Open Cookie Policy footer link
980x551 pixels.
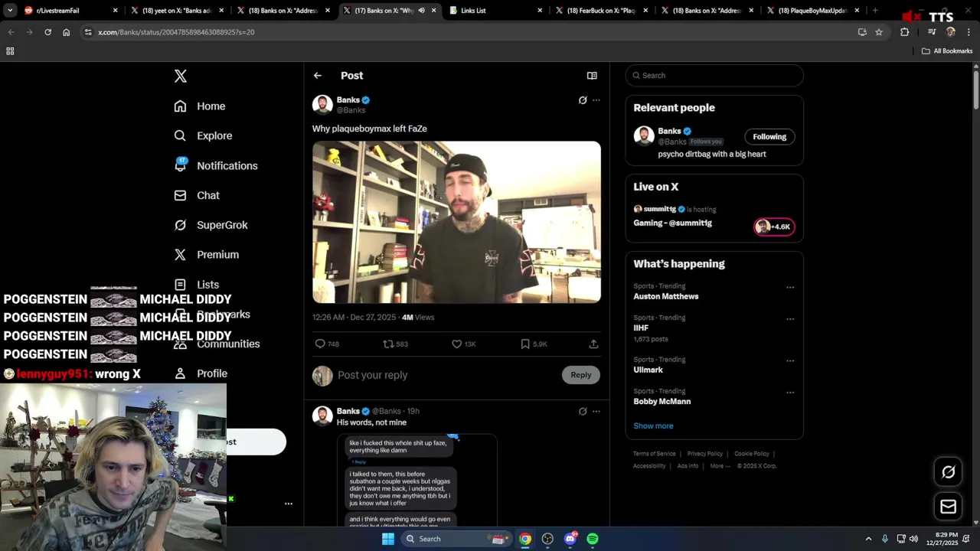752,454
